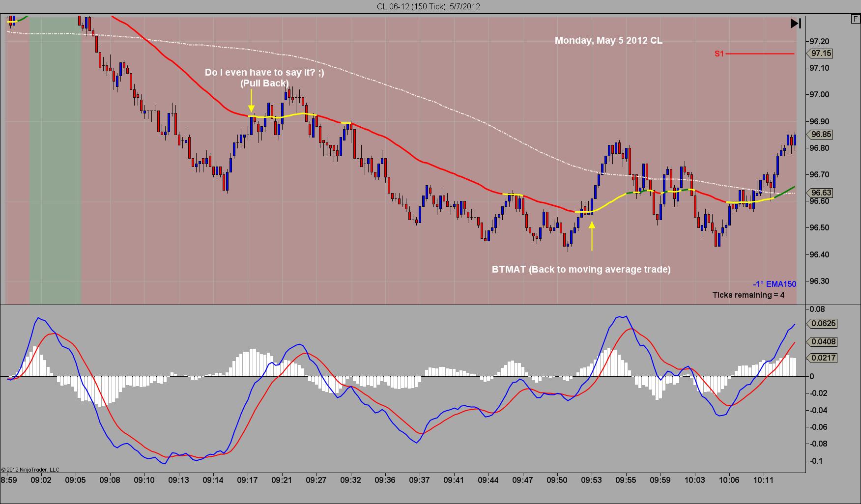Click the 09:44 time axis label

click(488, 480)
